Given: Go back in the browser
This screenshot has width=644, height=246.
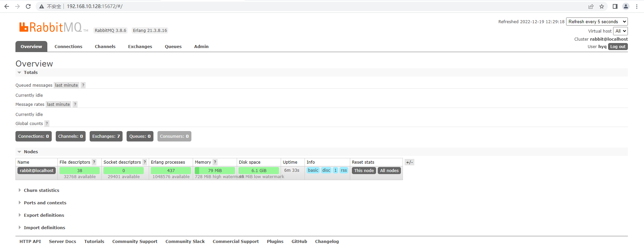Looking at the screenshot, I should [x=6, y=6].
